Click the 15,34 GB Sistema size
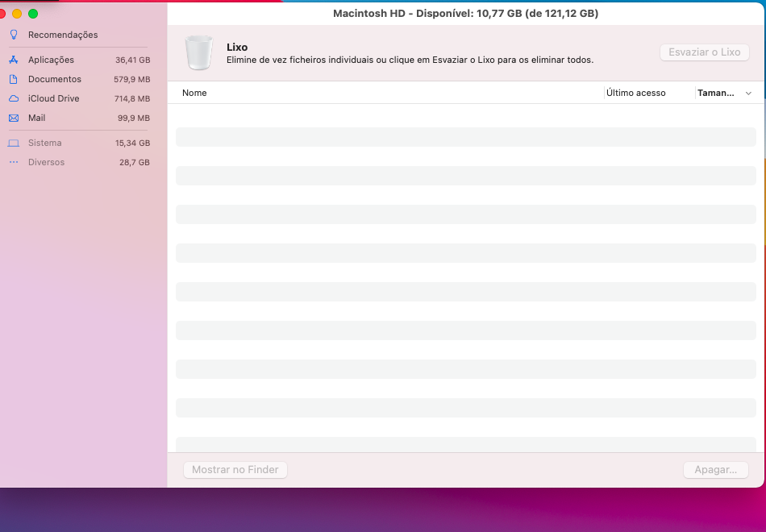This screenshot has height=532, width=766. tap(133, 143)
